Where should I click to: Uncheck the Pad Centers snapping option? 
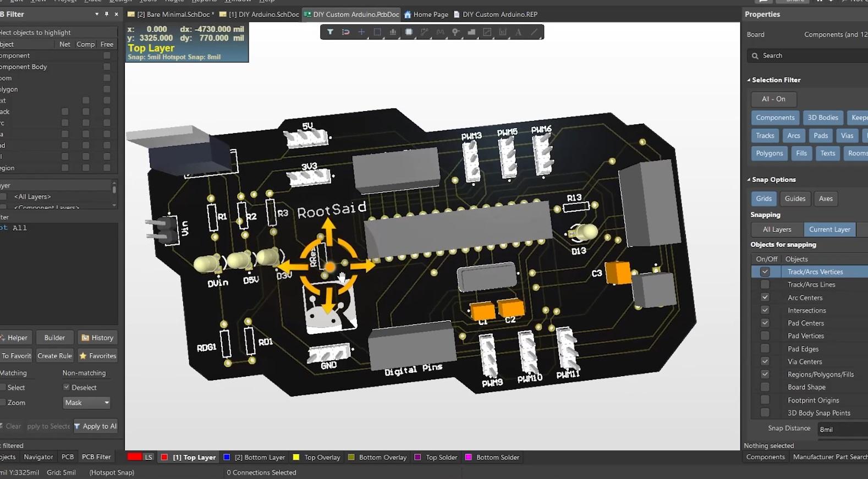click(765, 323)
